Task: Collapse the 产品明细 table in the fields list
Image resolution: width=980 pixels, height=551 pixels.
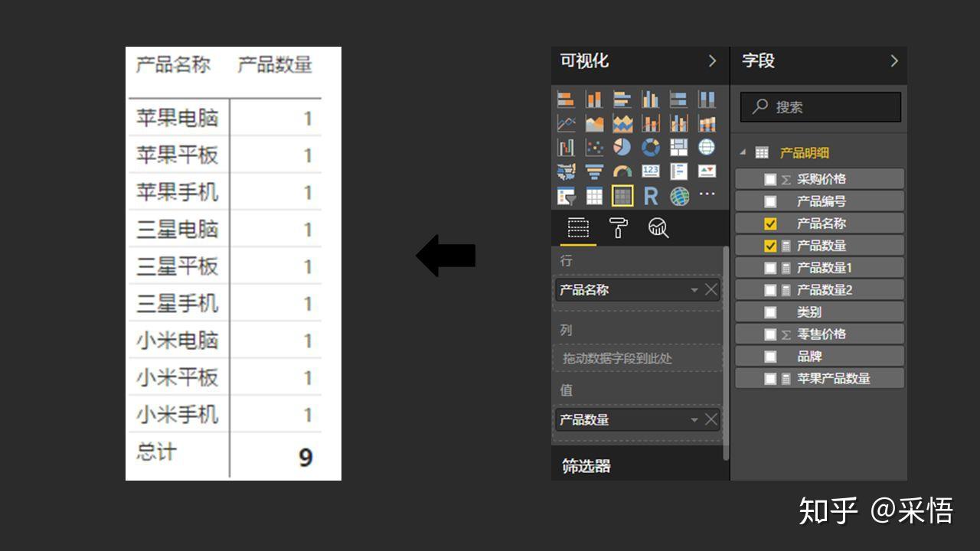Action: [741, 152]
